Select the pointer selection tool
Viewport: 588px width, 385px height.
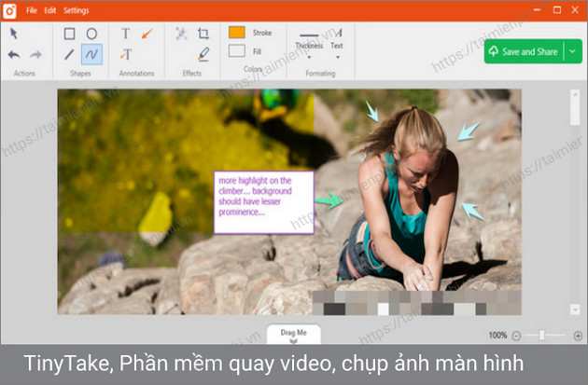point(14,34)
